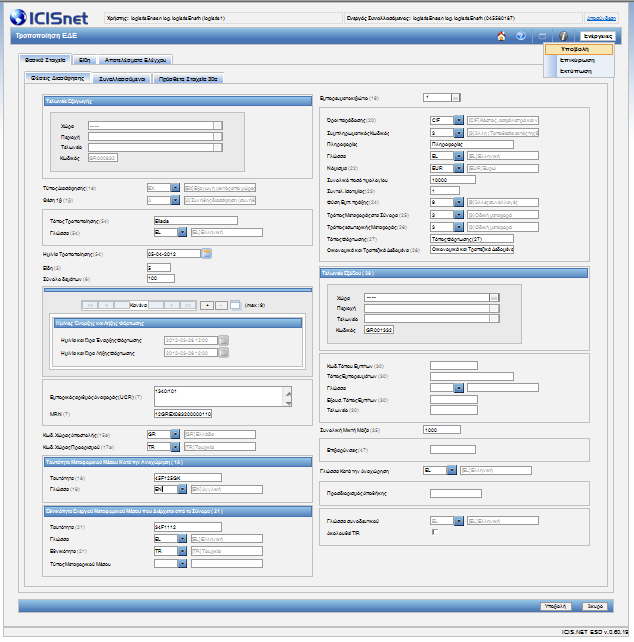Click the Προσδιορισμός Αποθήκης input field

(456, 493)
